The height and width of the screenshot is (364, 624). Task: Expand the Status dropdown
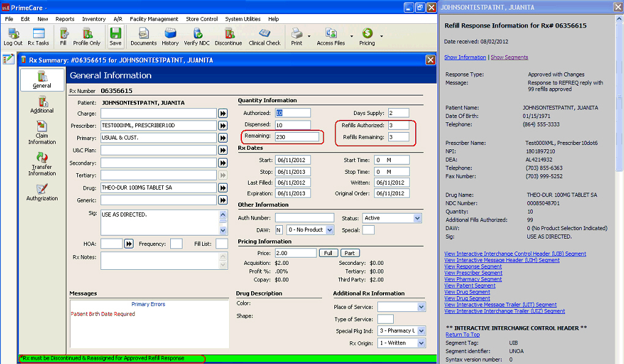point(417,218)
